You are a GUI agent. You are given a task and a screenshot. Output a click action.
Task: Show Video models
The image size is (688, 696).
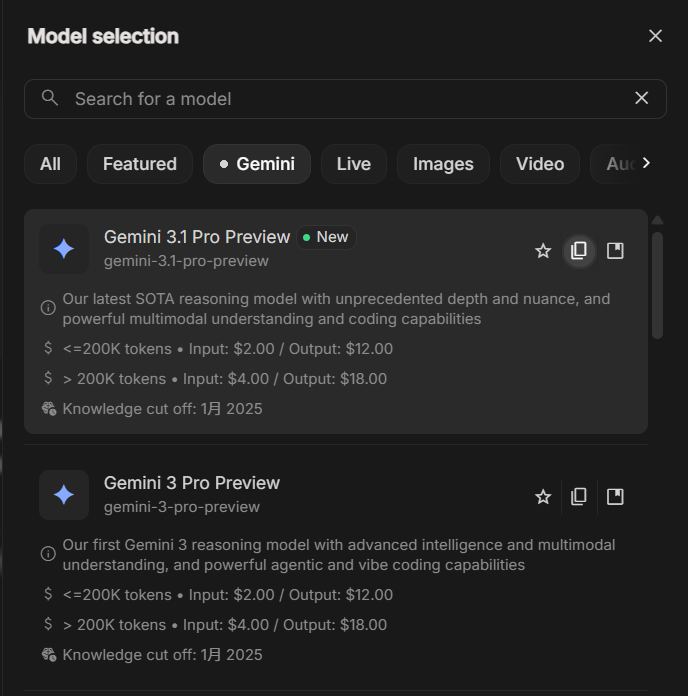pyautogui.click(x=540, y=164)
